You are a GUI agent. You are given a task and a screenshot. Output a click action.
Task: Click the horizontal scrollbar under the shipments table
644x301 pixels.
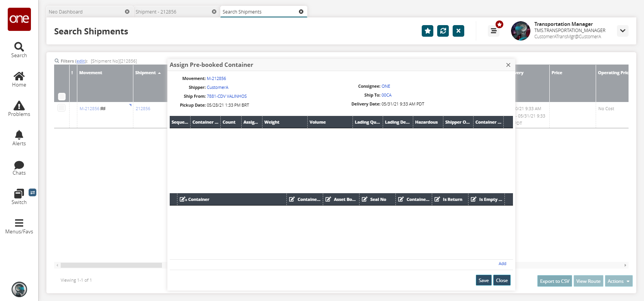tap(111, 265)
